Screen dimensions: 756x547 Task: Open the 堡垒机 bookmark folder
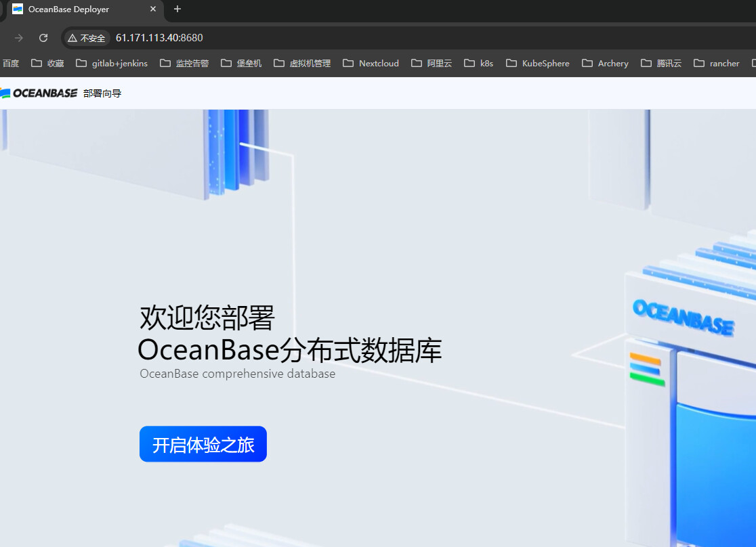[241, 63]
